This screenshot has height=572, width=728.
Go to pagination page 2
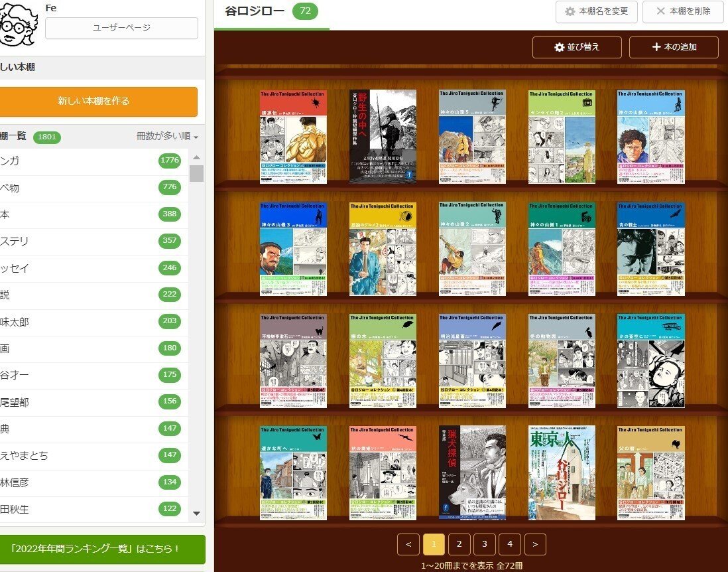click(x=459, y=544)
